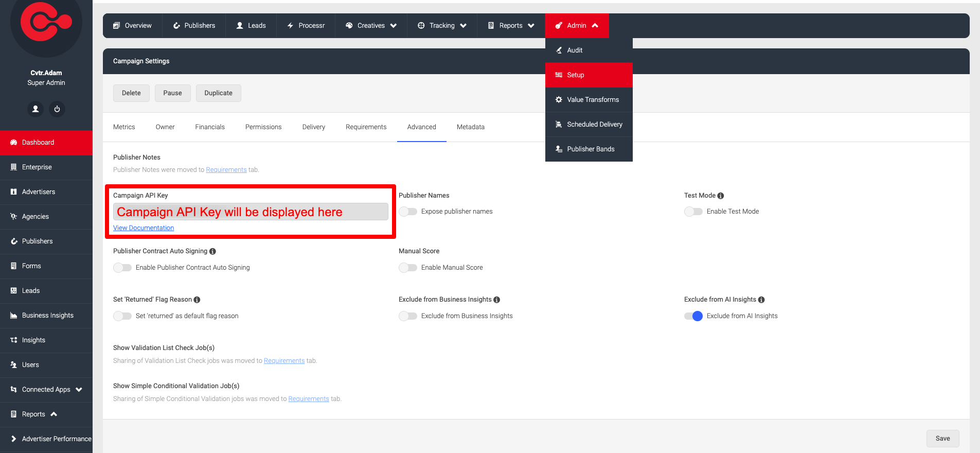Select Setup in the Admin menu
Viewport: 980px width, 453px height.
click(589, 75)
